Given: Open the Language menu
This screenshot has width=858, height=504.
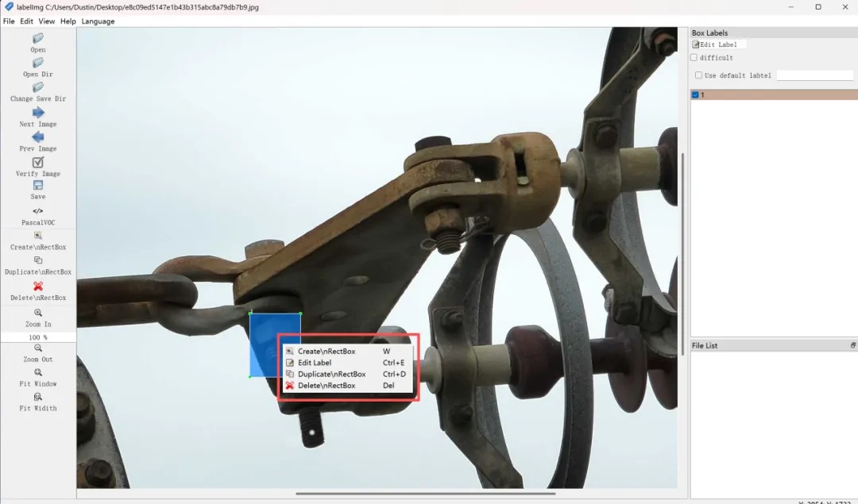Looking at the screenshot, I should [98, 21].
